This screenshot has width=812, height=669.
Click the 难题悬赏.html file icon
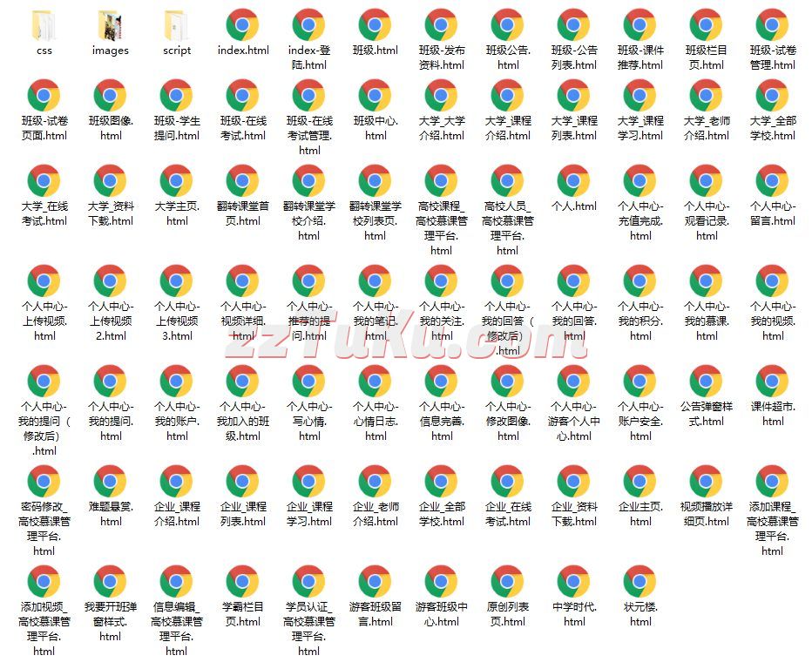[x=110, y=481]
